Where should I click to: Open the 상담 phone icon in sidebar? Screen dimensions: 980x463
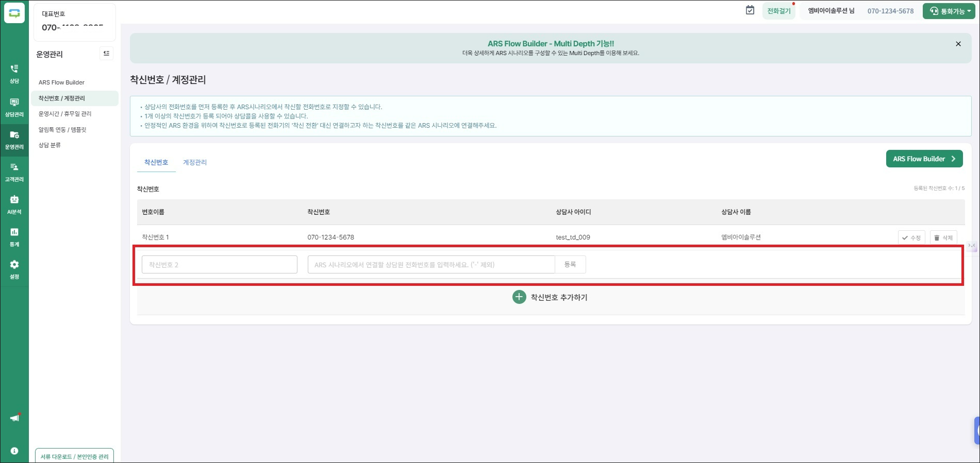click(x=14, y=73)
